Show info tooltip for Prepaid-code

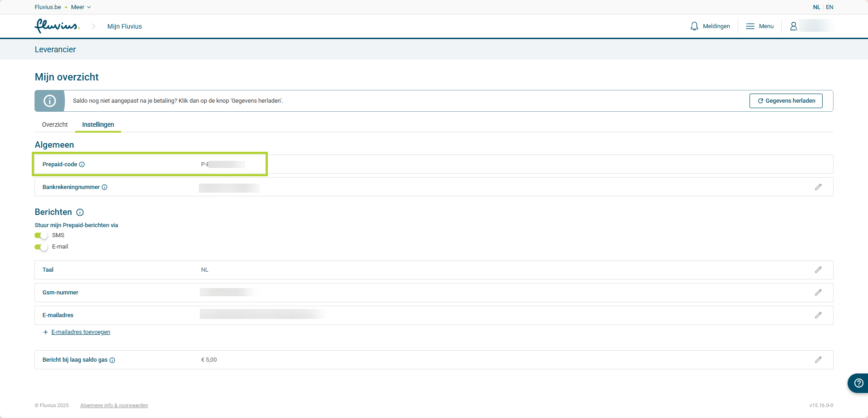pyautogui.click(x=82, y=164)
